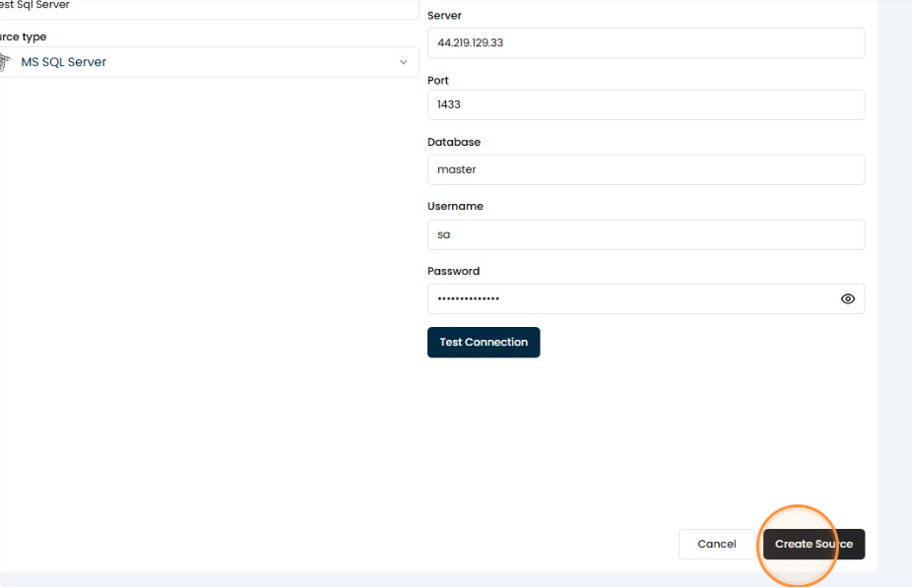912x588 pixels.
Task: Click the Port label text
Action: coord(438,80)
